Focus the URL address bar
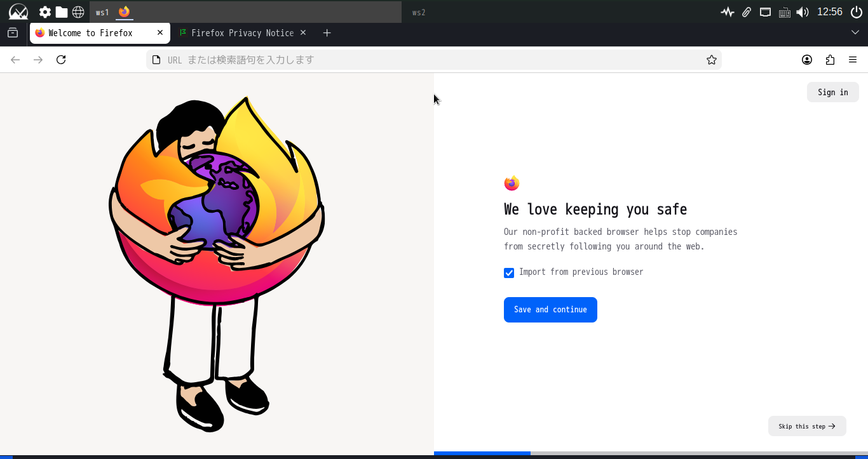This screenshot has height=459, width=868. [434, 60]
